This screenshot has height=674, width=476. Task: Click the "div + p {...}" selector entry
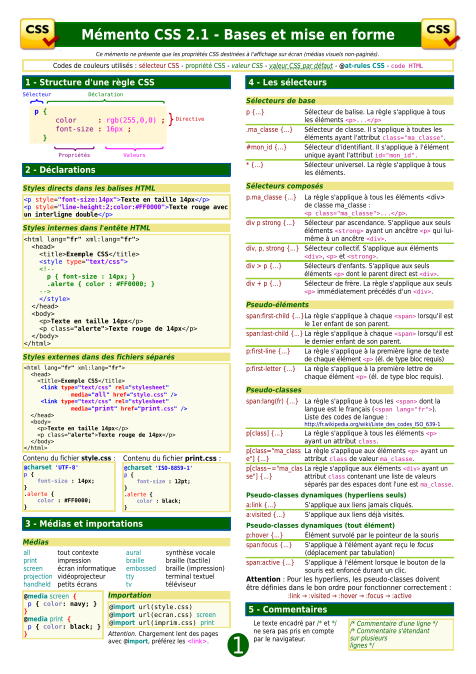pyautogui.click(x=264, y=283)
